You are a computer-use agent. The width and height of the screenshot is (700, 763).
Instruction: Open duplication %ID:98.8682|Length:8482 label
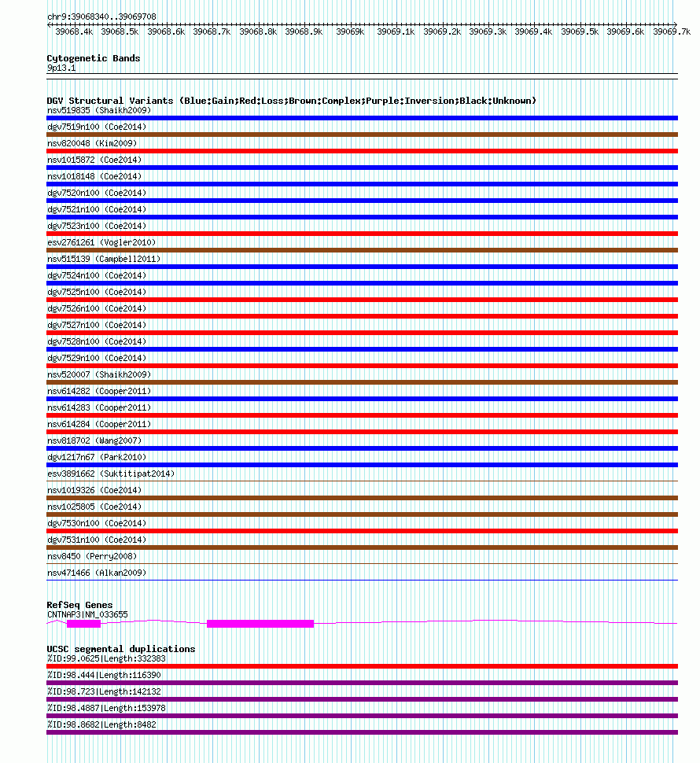pyautogui.click(x=101, y=725)
